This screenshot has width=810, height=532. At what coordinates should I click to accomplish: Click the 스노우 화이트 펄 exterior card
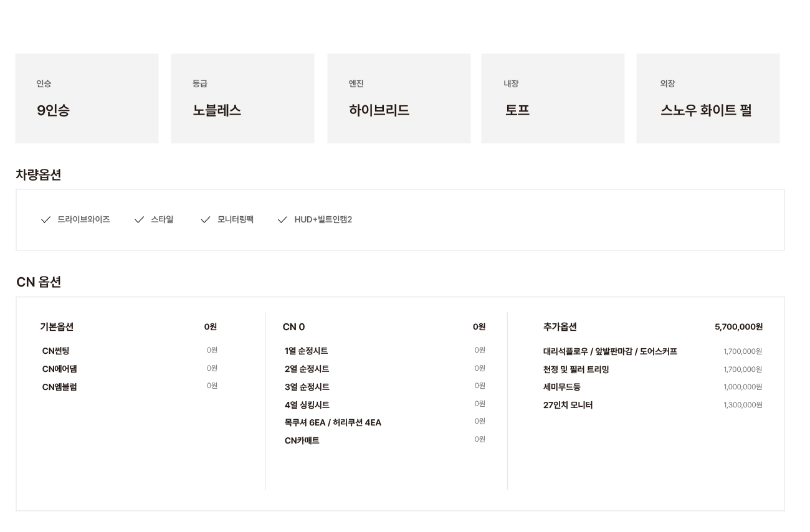click(x=708, y=98)
